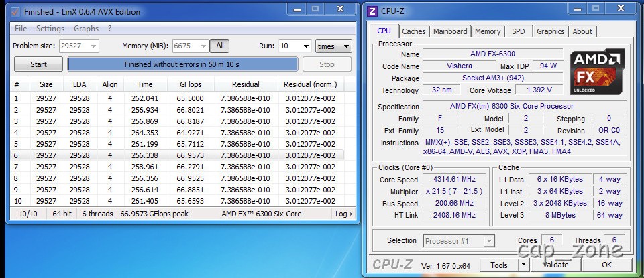Click the Name field AMD FX-6300

point(492,54)
